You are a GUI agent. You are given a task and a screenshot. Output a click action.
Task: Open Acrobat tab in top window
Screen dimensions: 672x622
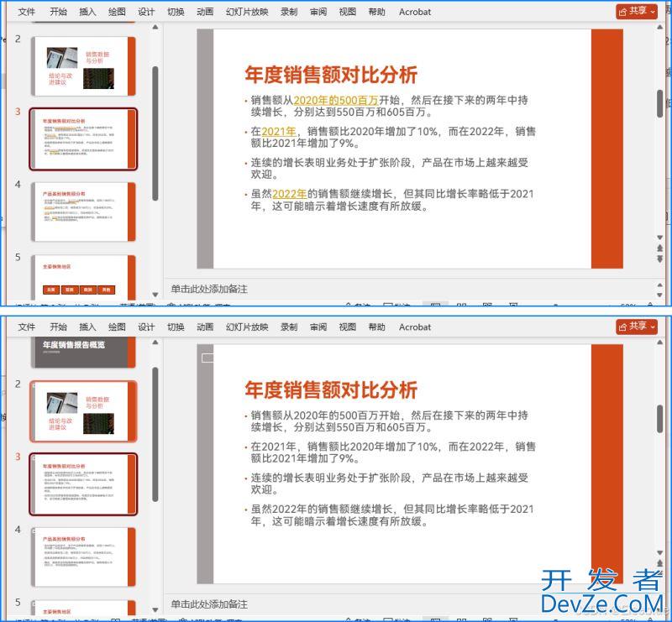click(415, 12)
